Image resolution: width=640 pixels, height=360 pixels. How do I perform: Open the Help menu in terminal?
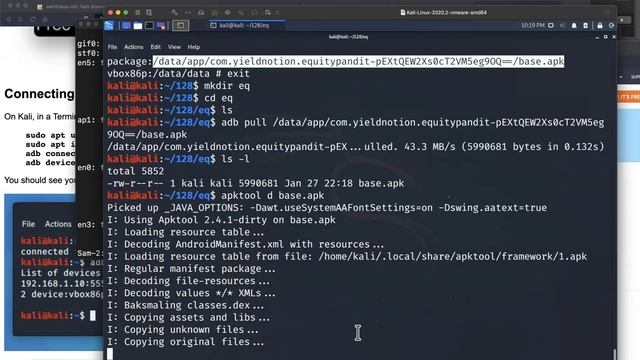click(193, 47)
